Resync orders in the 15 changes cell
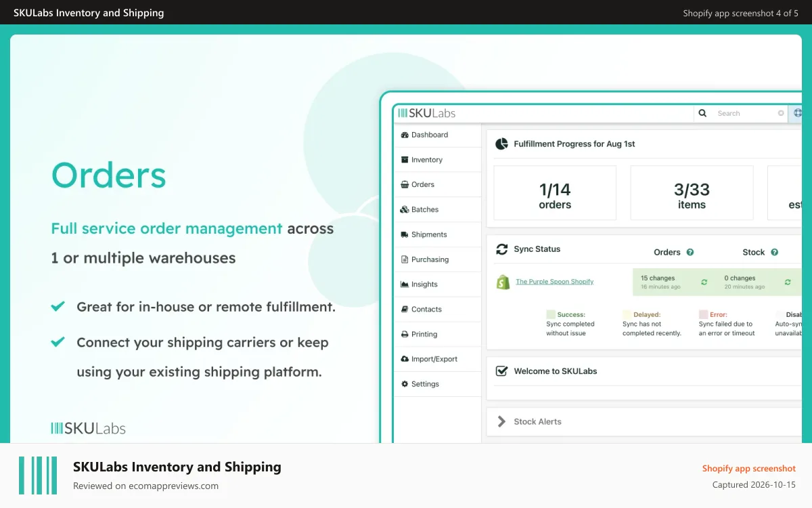The height and width of the screenshot is (508, 812). coord(704,282)
